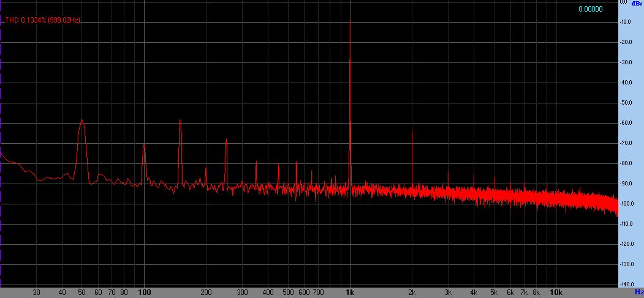Click the bold 10k frequency axis label
Screen dimensions: 644x298
[x=556, y=292]
